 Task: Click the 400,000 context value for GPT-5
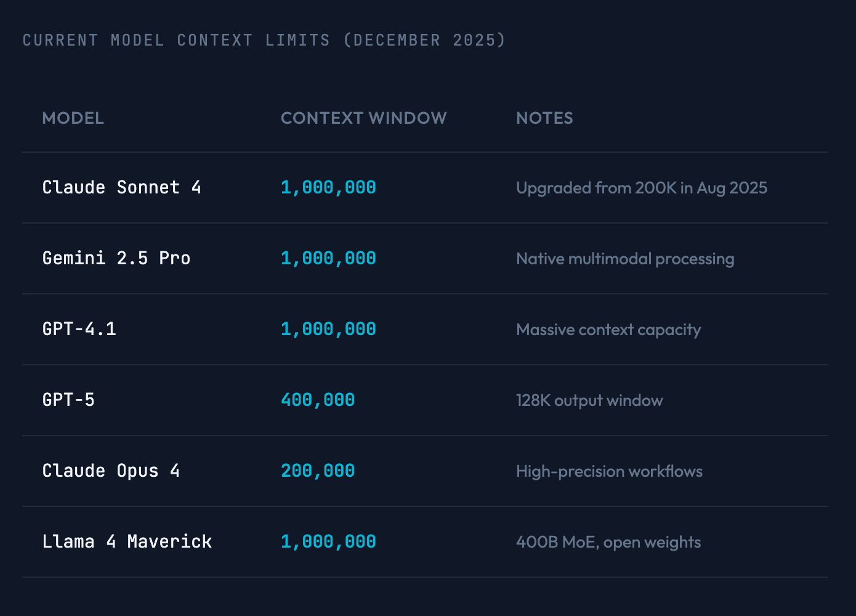pos(318,400)
